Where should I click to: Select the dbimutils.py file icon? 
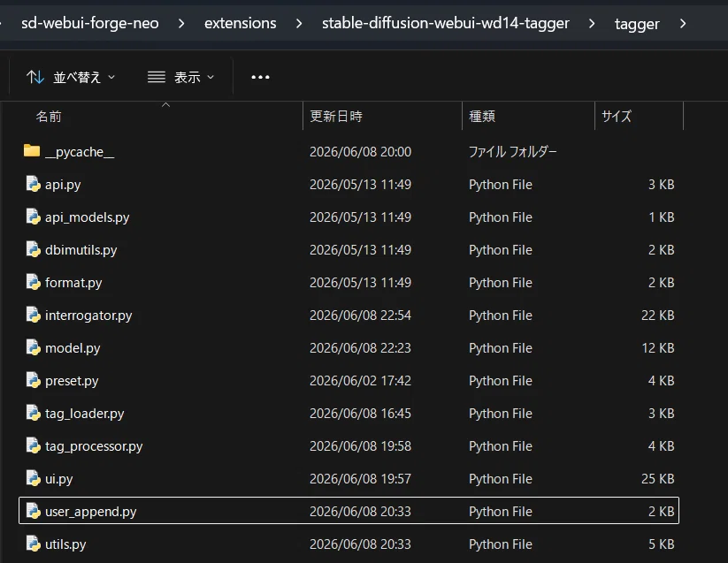(x=33, y=249)
